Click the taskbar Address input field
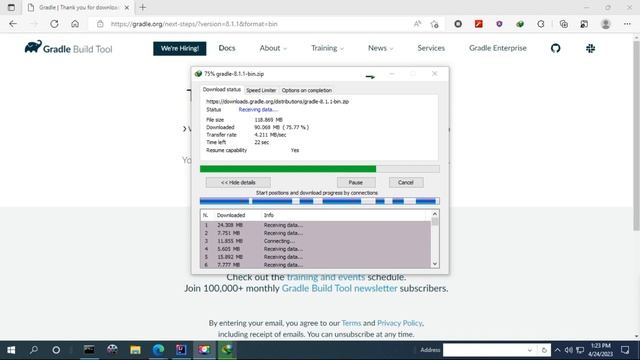 [484, 350]
